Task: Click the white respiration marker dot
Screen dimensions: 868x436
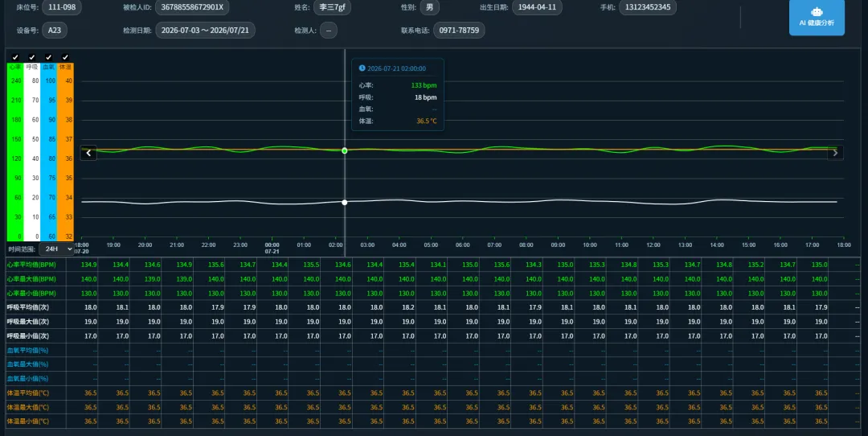Action: tap(344, 202)
